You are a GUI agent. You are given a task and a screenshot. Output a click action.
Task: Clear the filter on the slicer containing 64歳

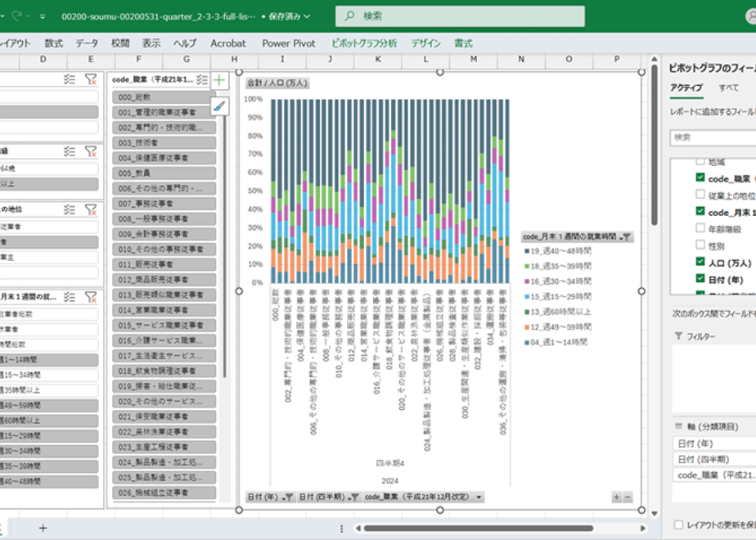[91, 151]
